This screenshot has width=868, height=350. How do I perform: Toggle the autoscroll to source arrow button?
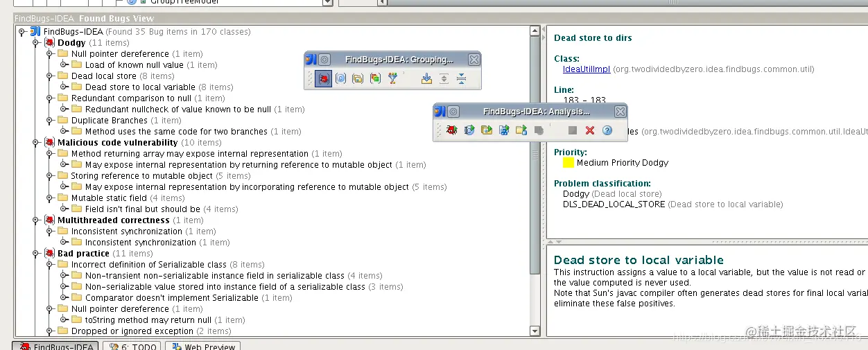point(426,78)
